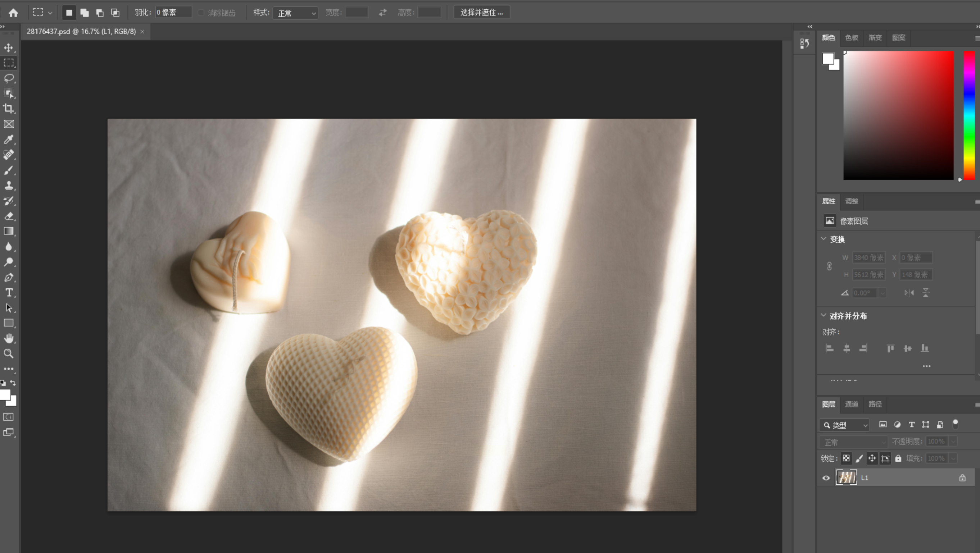Toggle lock transparent pixels button
This screenshot has height=553, width=980.
pos(846,458)
